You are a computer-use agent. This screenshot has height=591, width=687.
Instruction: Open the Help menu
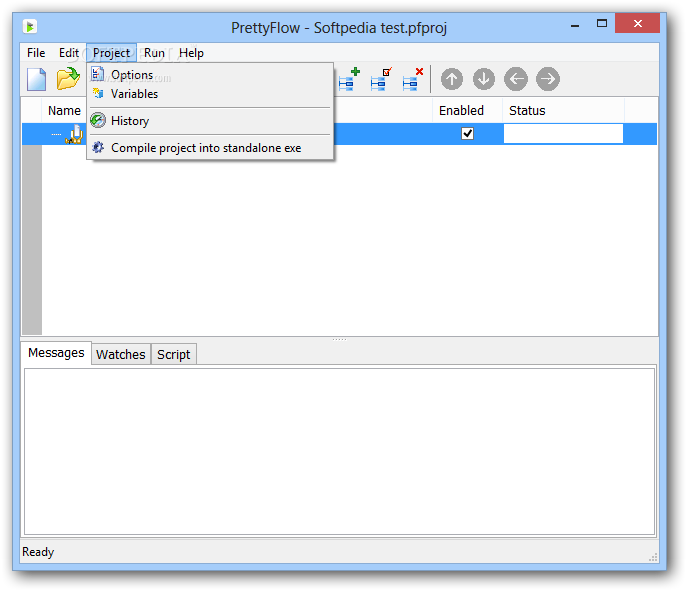tap(191, 53)
